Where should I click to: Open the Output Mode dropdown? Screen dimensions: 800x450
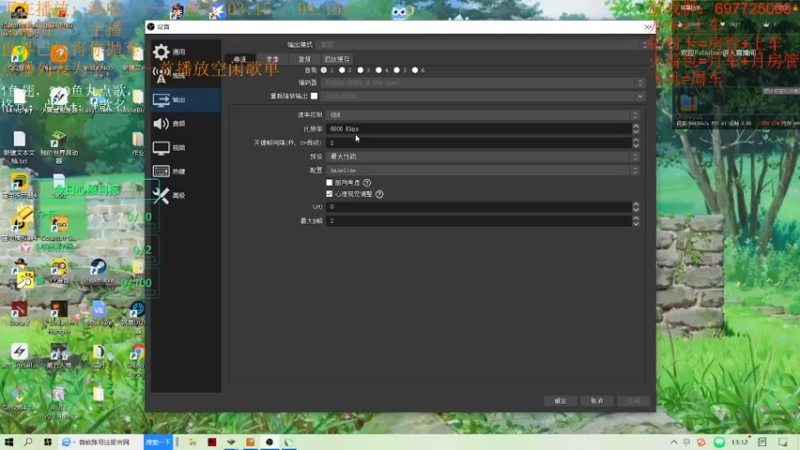482,44
